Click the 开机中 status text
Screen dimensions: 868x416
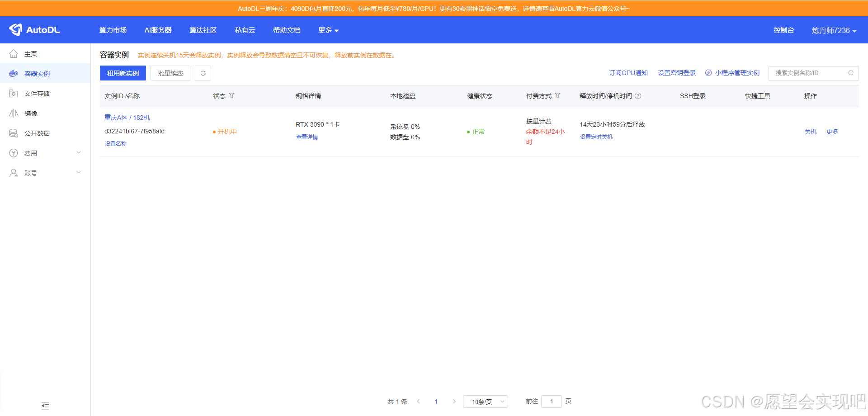227,132
